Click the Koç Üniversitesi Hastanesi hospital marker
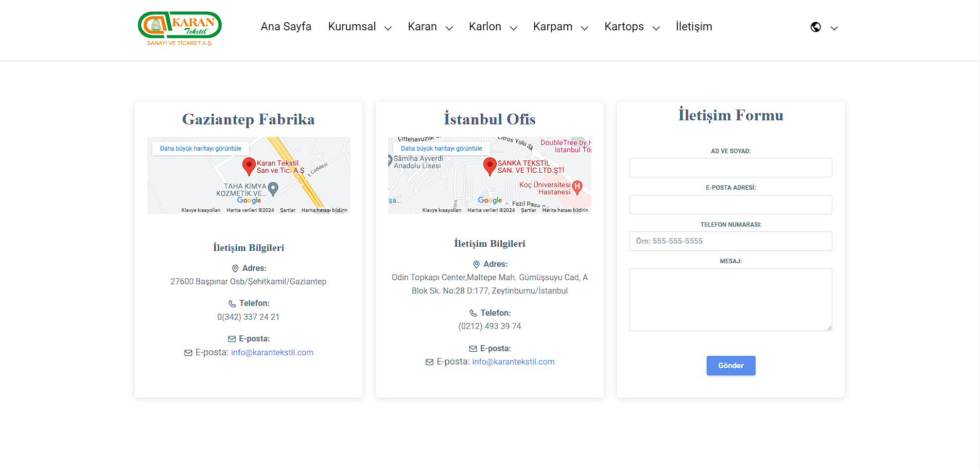 [577, 188]
